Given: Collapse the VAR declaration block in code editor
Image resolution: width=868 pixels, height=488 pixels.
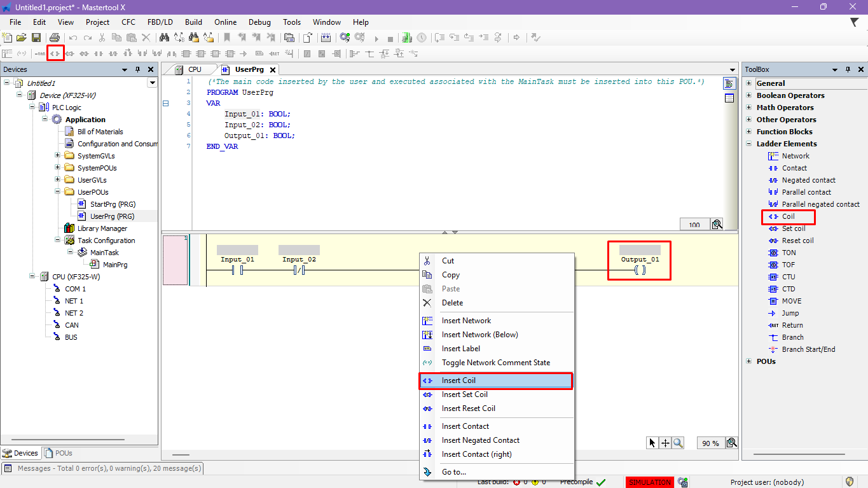Looking at the screenshot, I should coord(166,103).
